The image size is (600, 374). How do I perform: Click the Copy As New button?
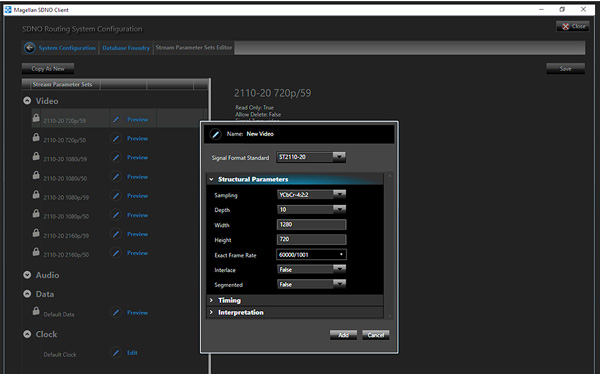coord(48,69)
